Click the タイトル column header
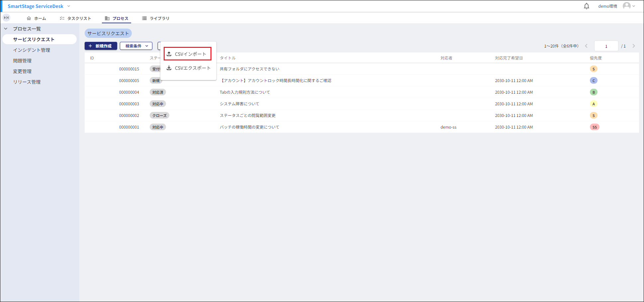Image resolution: width=644 pixels, height=302 pixels. point(228,58)
